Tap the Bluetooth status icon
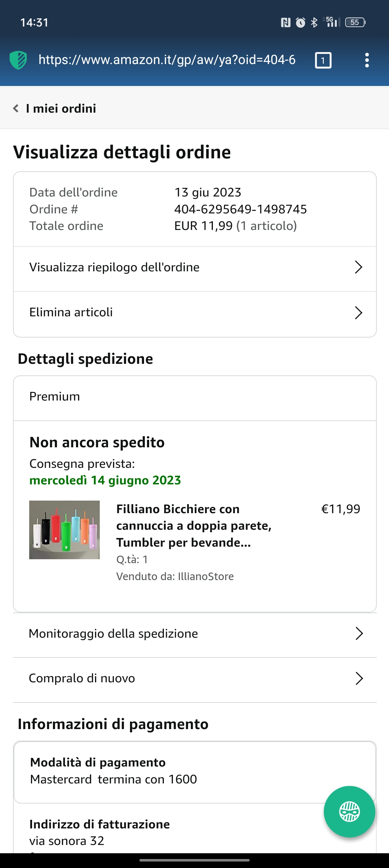The width and height of the screenshot is (389, 868). [x=314, y=22]
